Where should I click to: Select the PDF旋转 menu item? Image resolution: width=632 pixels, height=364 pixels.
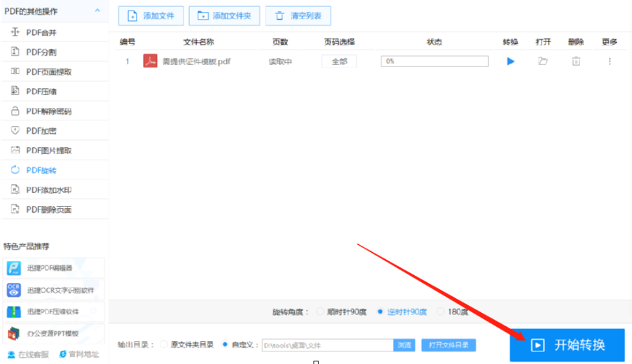pyautogui.click(x=55, y=170)
